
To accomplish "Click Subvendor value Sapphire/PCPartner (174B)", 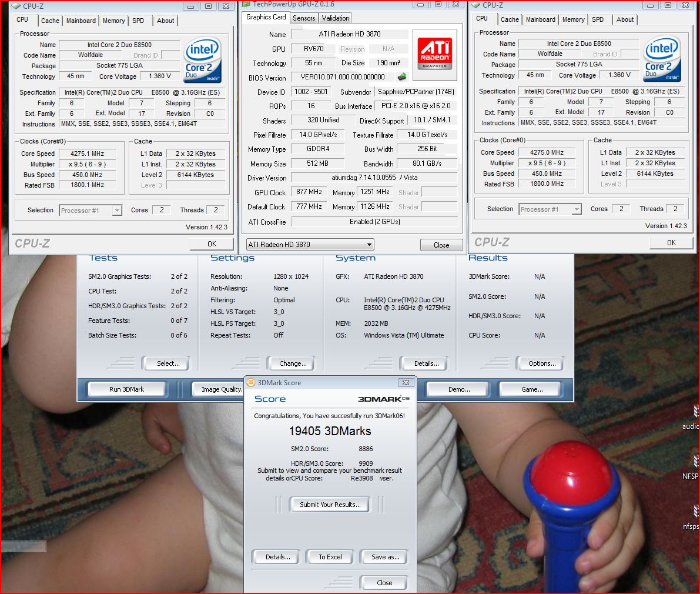I will coord(416,92).
